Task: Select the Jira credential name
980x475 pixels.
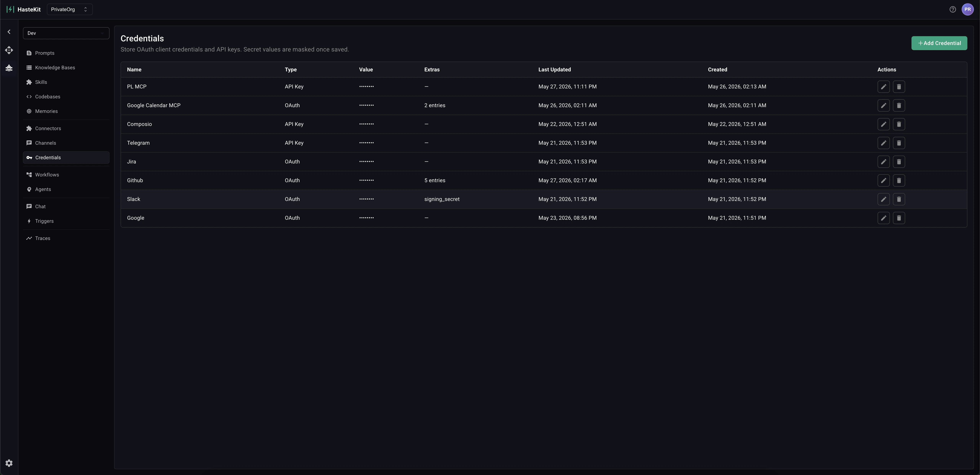Action: coord(132,162)
